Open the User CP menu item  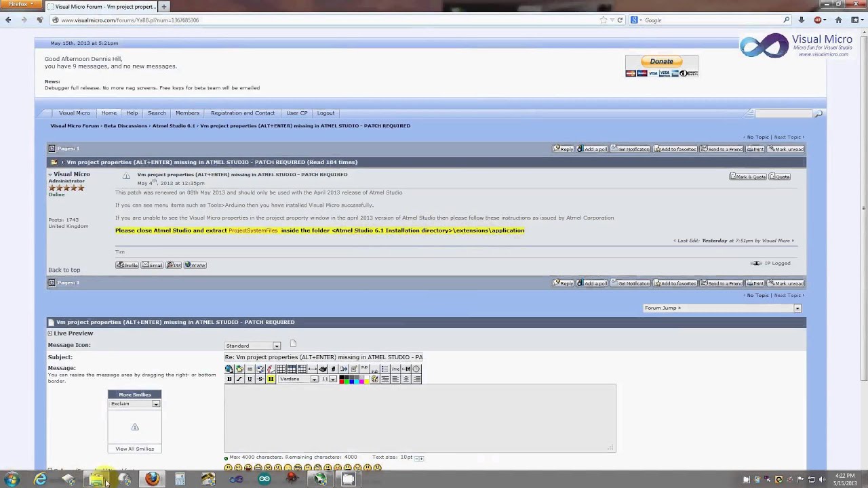pyautogui.click(x=296, y=113)
